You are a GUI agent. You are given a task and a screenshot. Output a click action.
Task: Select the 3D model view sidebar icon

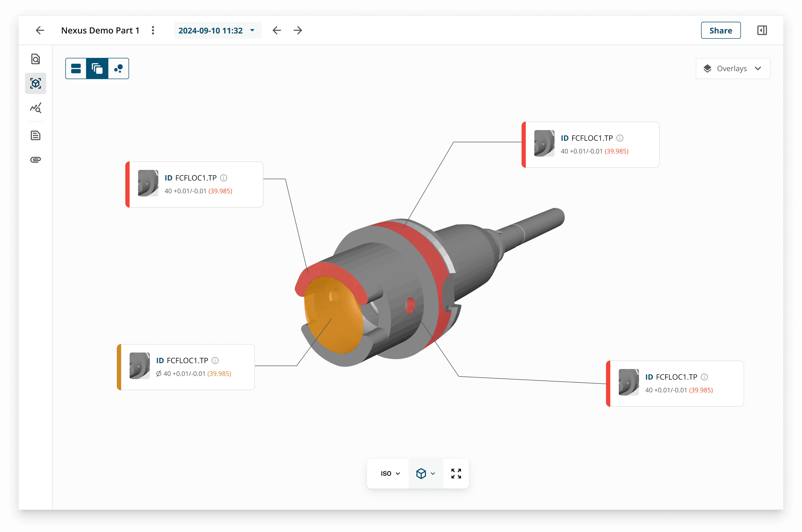(x=36, y=83)
